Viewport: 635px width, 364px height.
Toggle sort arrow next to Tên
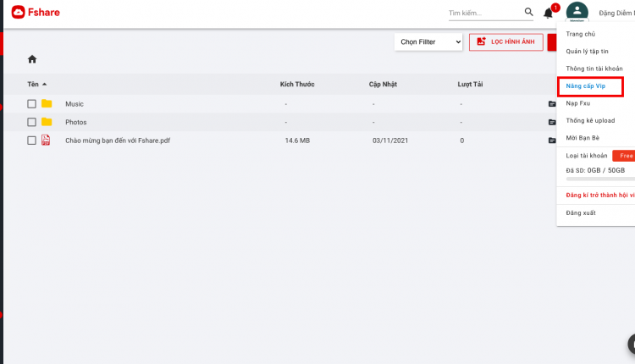click(45, 84)
